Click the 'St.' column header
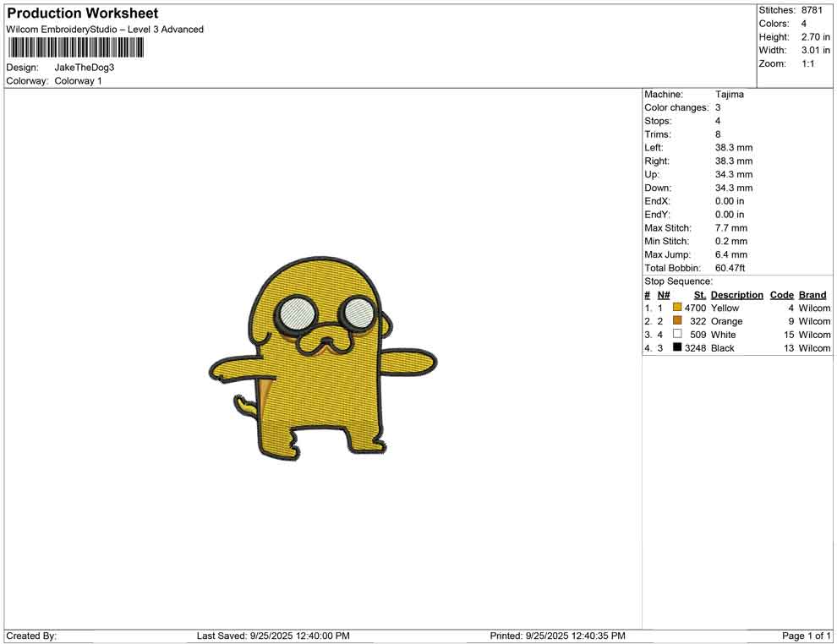The image size is (837, 644). coord(700,295)
